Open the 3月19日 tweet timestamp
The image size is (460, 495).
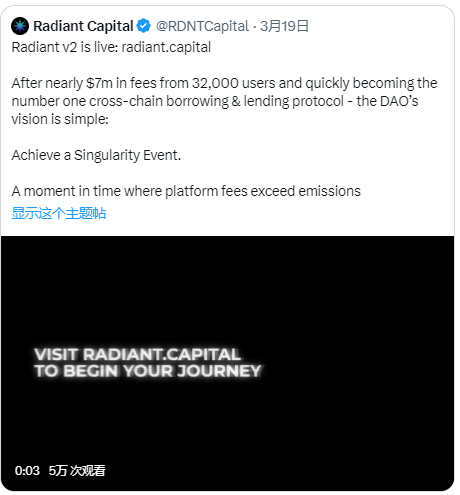[284, 26]
